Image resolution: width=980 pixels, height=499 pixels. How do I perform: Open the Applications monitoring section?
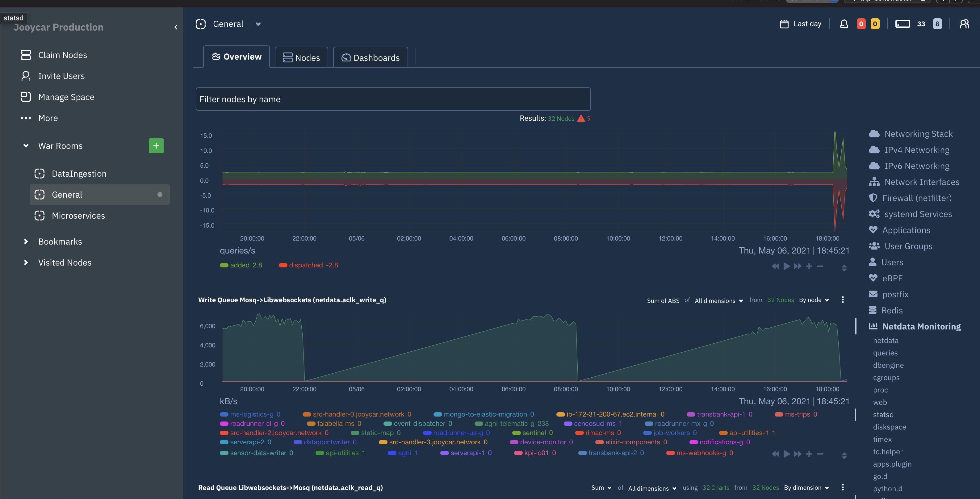(906, 230)
